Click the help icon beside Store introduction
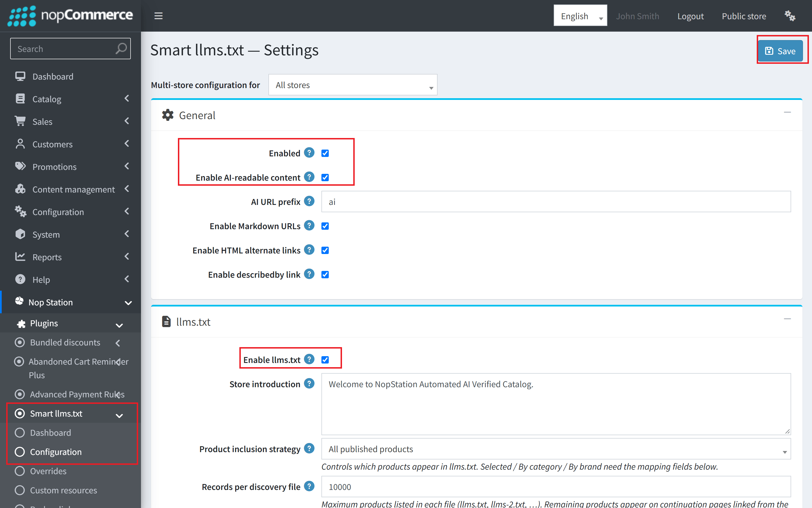The width and height of the screenshot is (812, 508). click(x=309, y=383)
